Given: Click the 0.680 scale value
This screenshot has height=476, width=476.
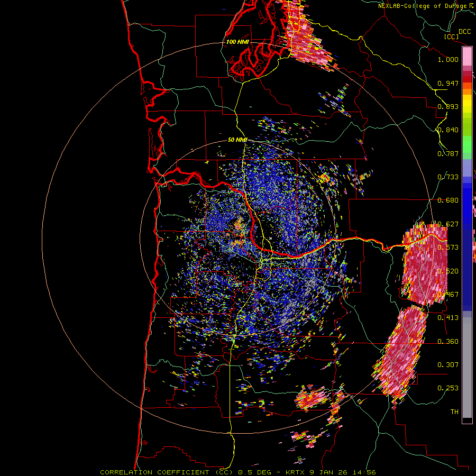Looking at the screenshot, I should pos(448,200).
